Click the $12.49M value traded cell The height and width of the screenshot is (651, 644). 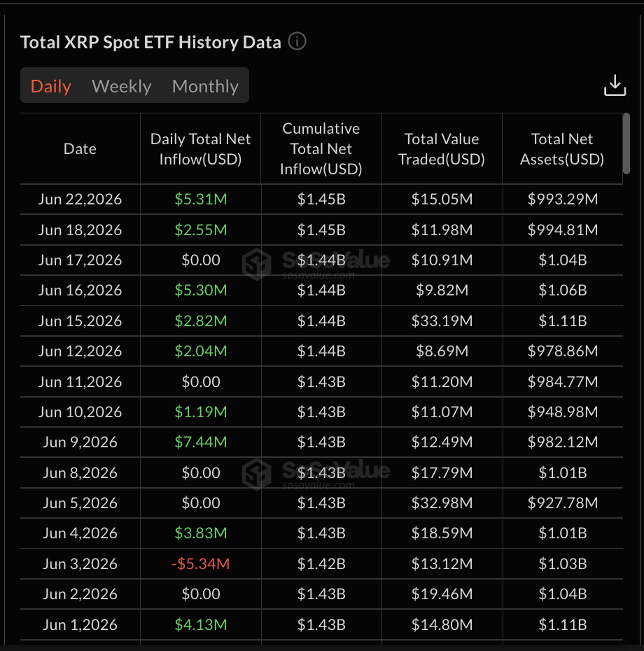coord(442,442)
